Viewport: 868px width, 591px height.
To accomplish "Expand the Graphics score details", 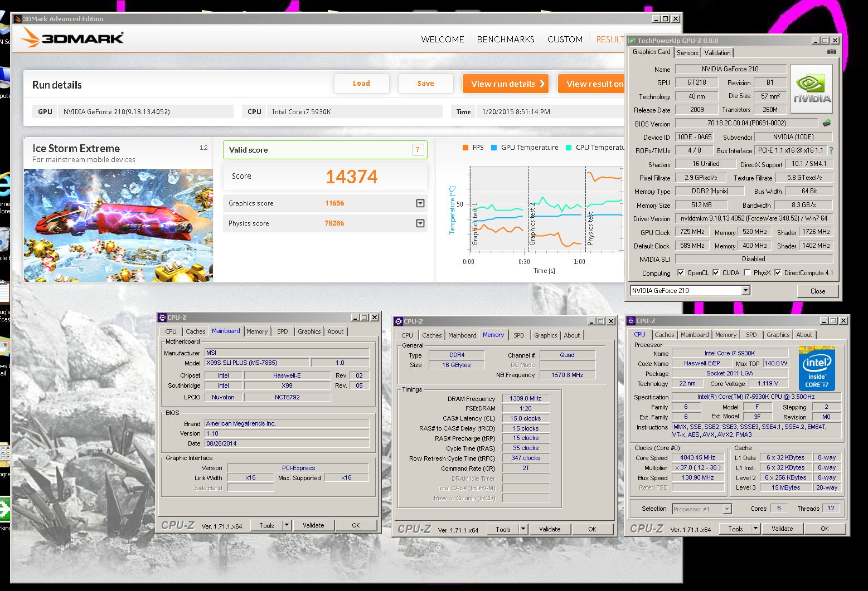I will [420, 203].
